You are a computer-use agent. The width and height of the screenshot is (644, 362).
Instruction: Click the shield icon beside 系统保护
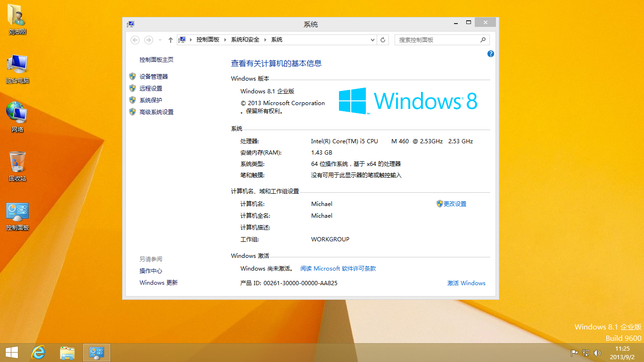coord(132,99)
